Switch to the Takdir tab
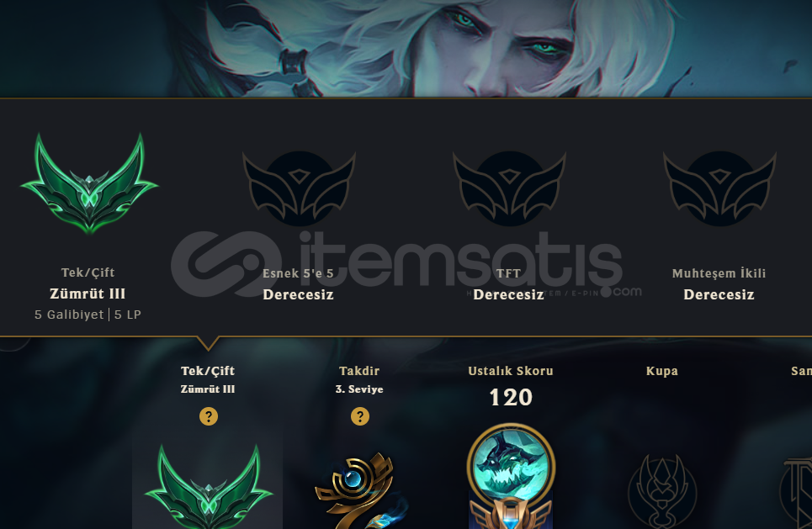The image size is (812, 529). (x=359, y=371)
